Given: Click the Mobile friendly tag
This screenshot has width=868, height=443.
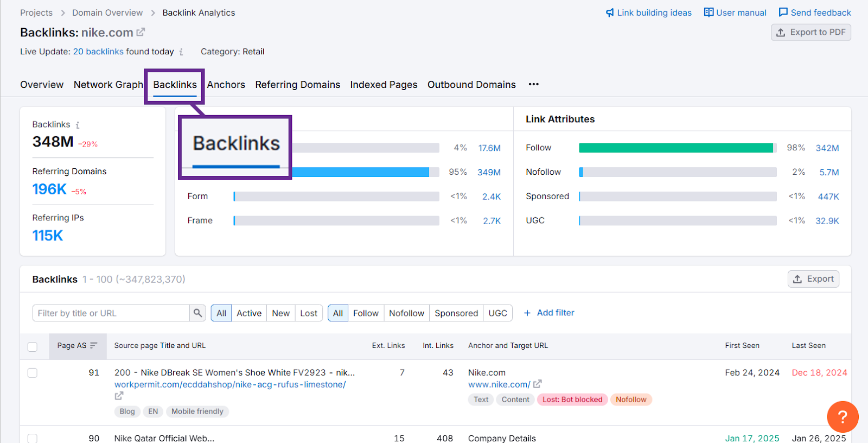Looking at the screenshot, I should pyautogui.click(x=197, y=412).
